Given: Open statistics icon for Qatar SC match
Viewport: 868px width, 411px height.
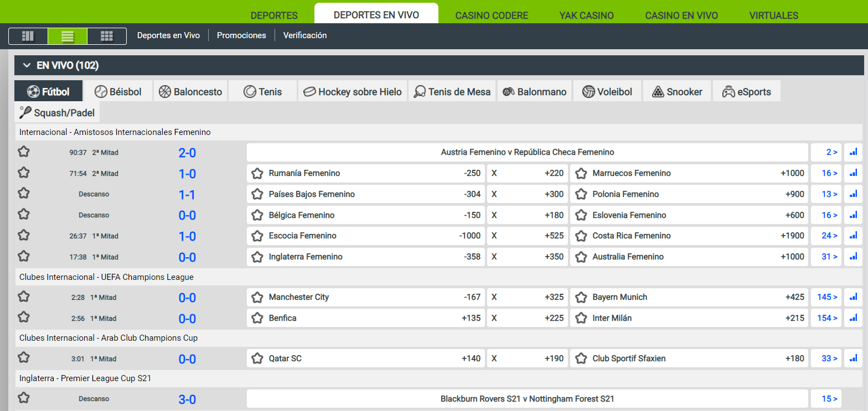Looking at the screenshot, I should 853,358.
